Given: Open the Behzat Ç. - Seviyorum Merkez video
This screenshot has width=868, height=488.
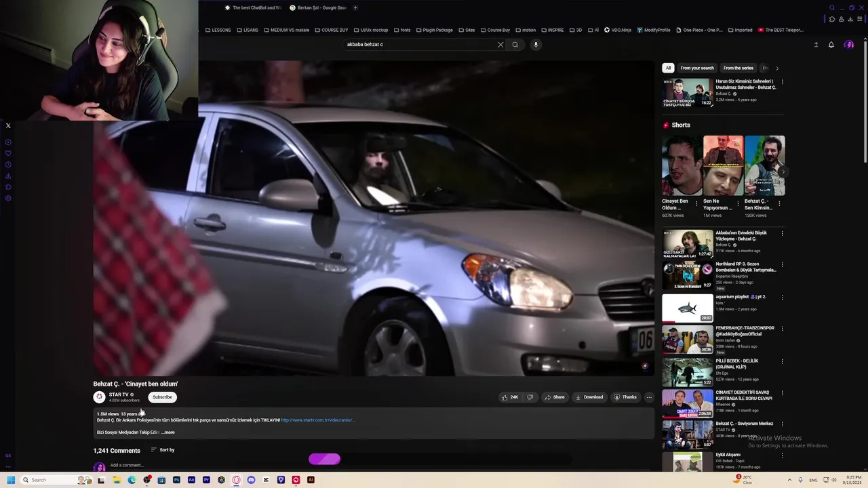Looking at the screenshot, I should click(x=688, y=434).
